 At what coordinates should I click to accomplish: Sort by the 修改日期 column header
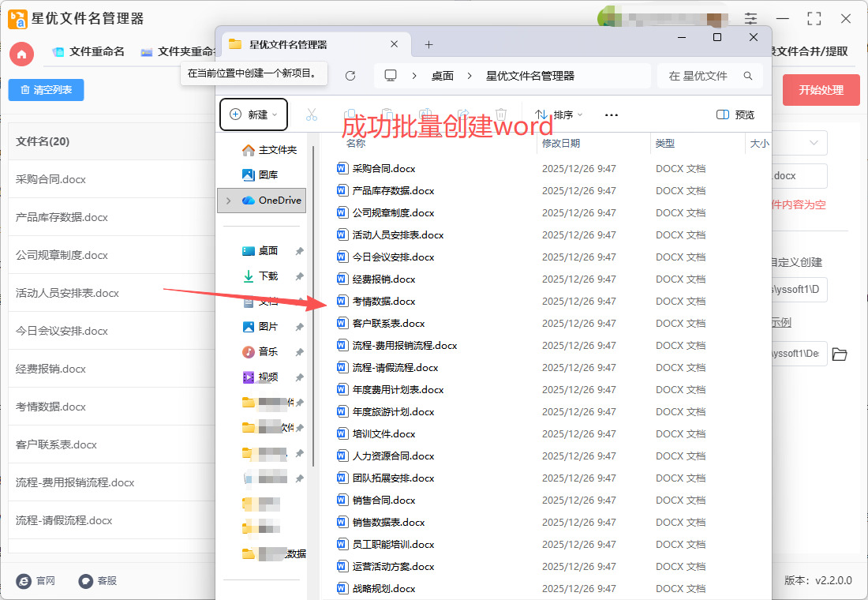tap(561, 144)
